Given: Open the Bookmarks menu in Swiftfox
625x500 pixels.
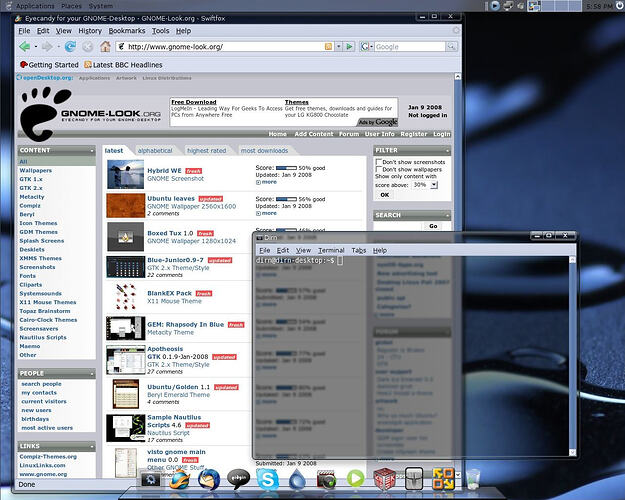Looking at the screenshot, I should coord(127,31).
